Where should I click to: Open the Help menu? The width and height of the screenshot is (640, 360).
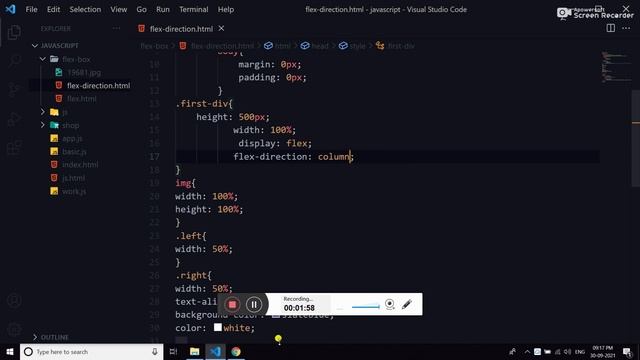point(226,9)
